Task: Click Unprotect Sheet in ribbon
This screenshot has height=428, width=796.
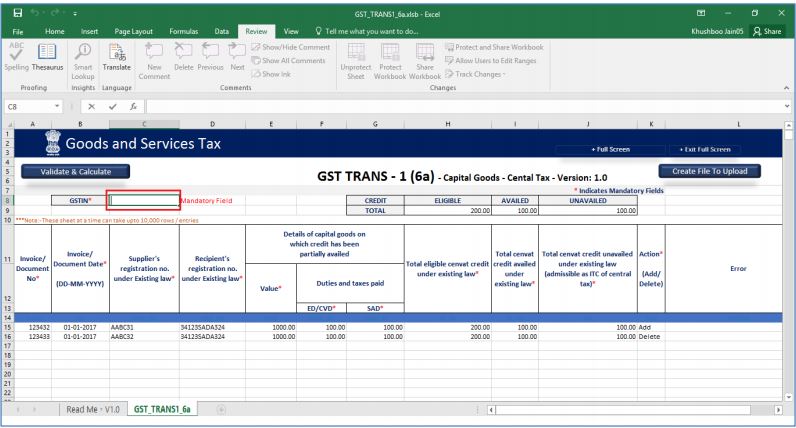Action: click(x=359, y=60)
